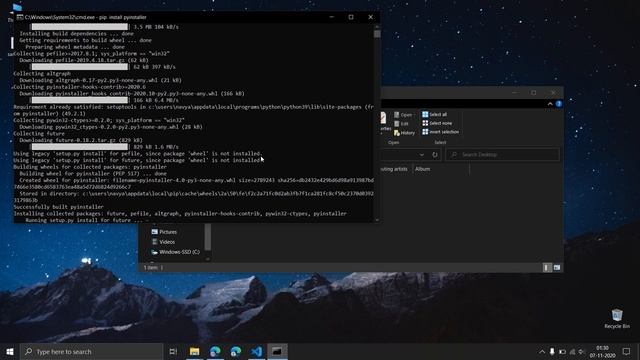This screenshot has width=640, height=360.
Task: Click the 'Successfully built pyinstaller' line
Action: click(58, 207)
